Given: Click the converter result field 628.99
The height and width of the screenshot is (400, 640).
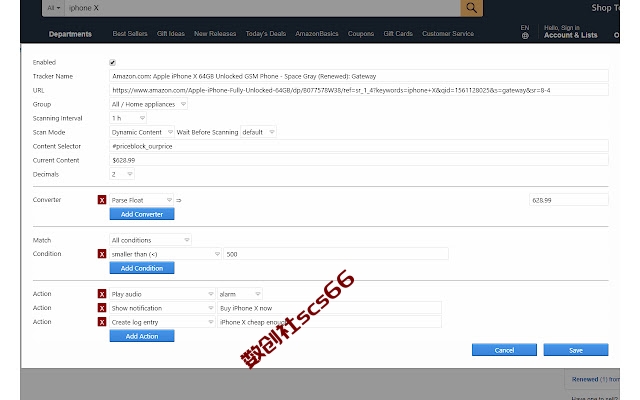Looking at the screenshot, I should (569, 200).
